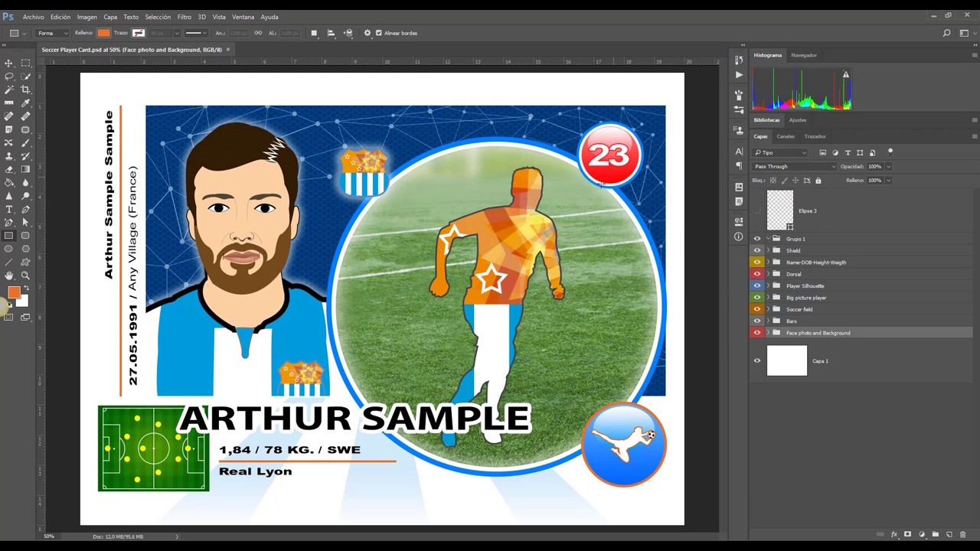
Task: Toggle Alinear bordes checkbox
Action: pyautogui.click(x=378, y=33)
